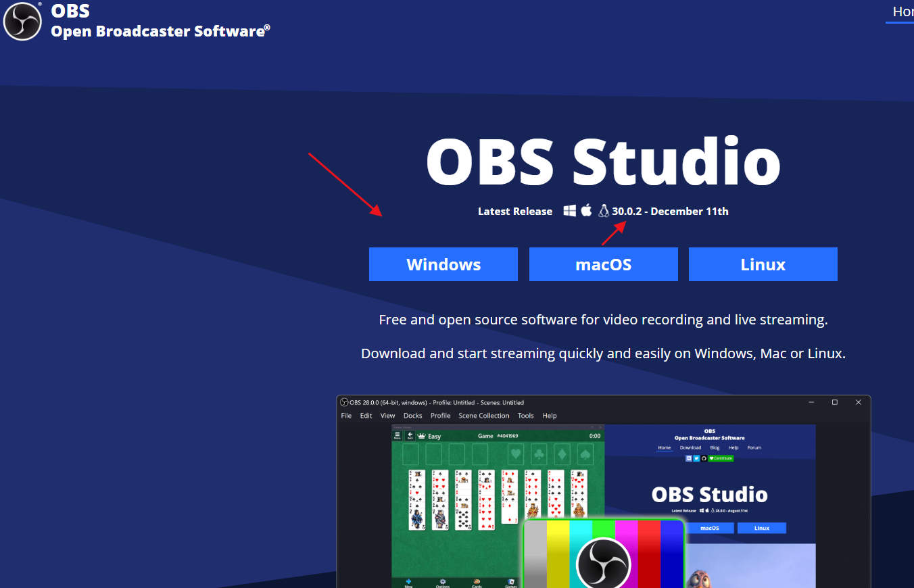
Task: Click the green Contribute button in the preview
Action: 721,458
